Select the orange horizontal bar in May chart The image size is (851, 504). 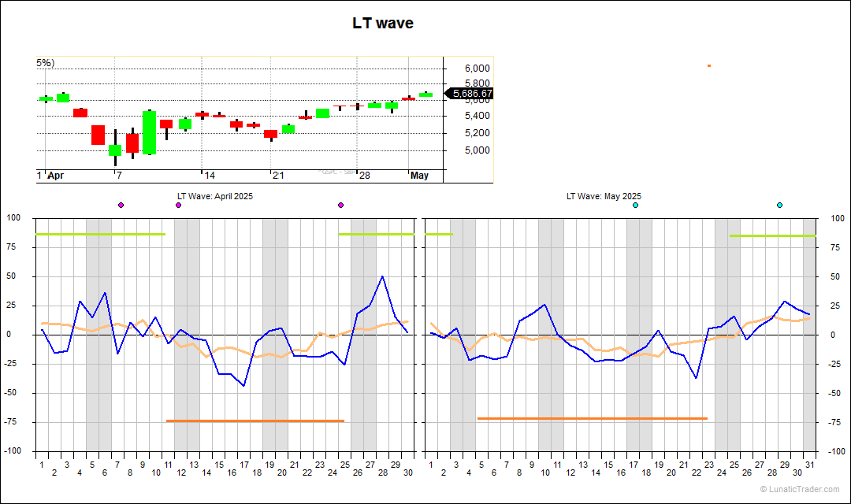(593, 418)
